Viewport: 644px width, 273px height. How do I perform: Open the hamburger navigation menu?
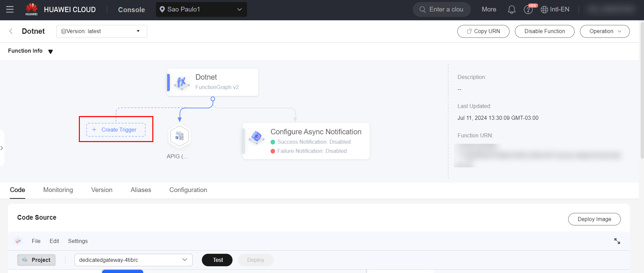point(10,9)
